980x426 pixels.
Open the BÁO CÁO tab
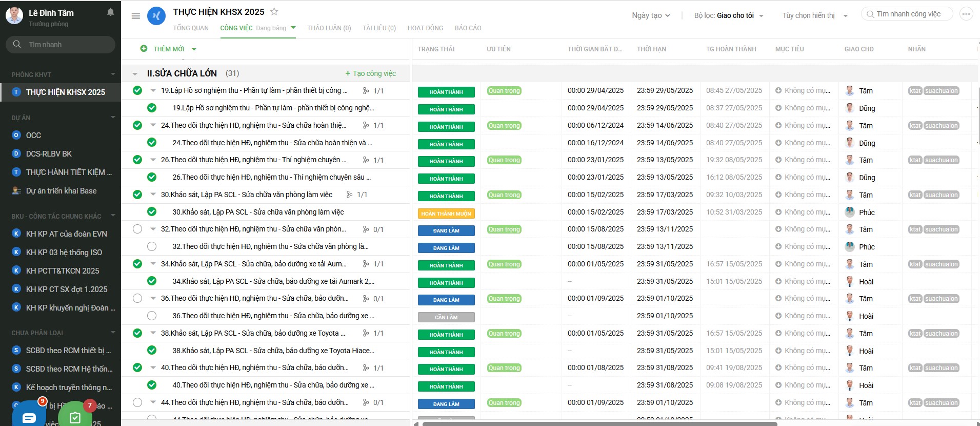click(468, 28)
